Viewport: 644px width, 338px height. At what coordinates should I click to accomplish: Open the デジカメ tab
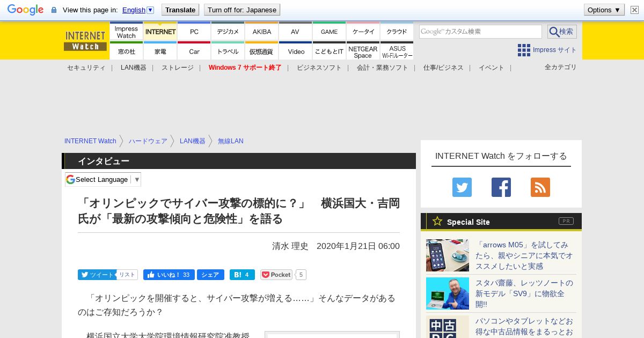[228, 31]
